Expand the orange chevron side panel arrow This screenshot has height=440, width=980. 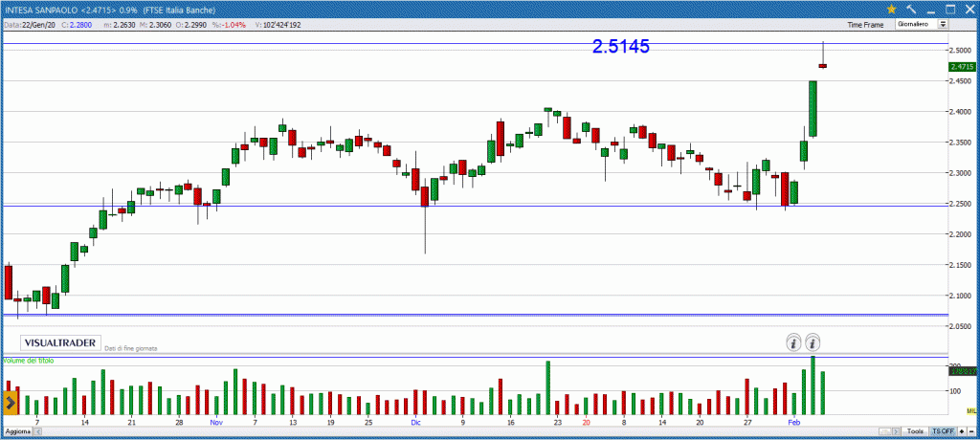pos(10,403)
